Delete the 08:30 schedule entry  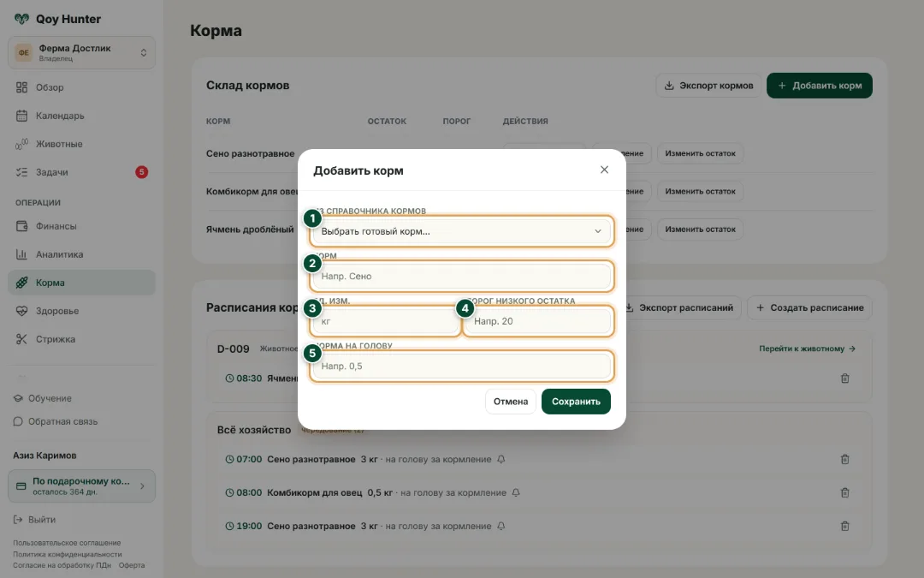(x=844, y=378)
